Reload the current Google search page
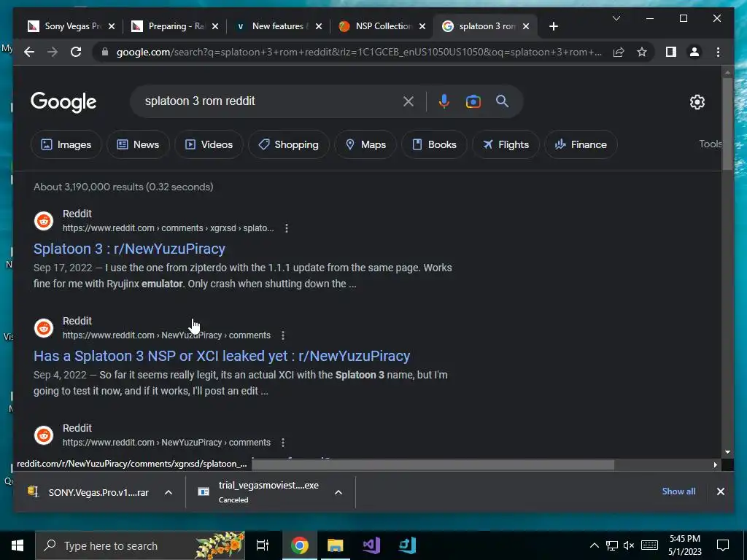This screenshot has width=747, height=560. [x=76, y=52]
